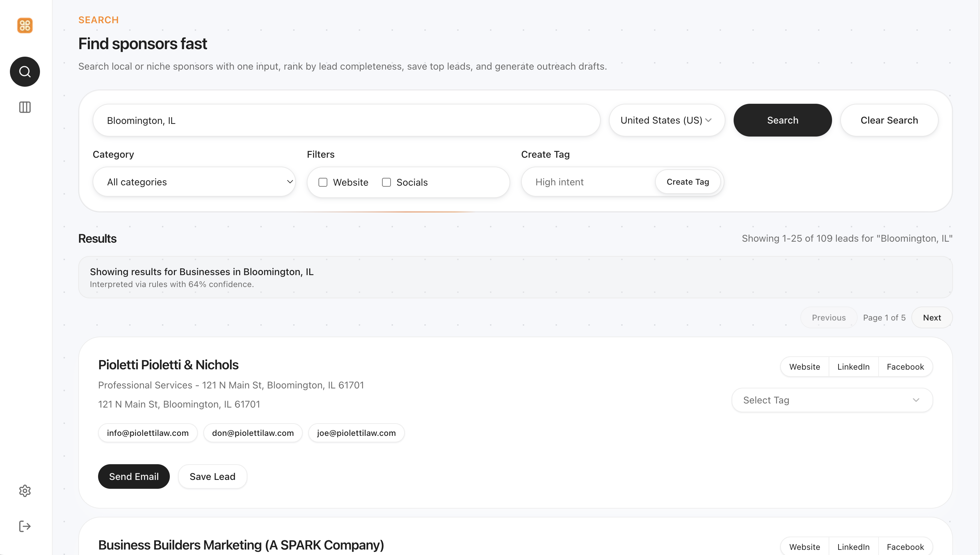Click the Clear Search button

click(889, 120)
